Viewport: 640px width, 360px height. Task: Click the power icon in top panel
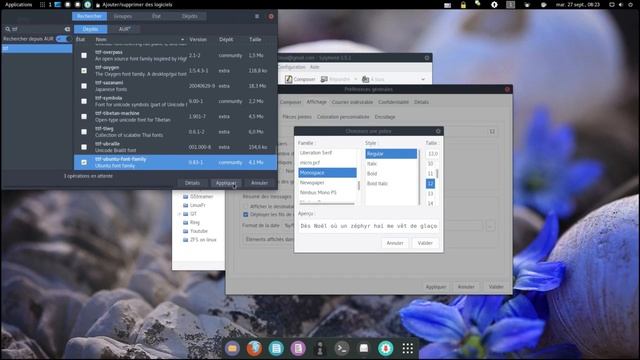[x=630, y=5]
